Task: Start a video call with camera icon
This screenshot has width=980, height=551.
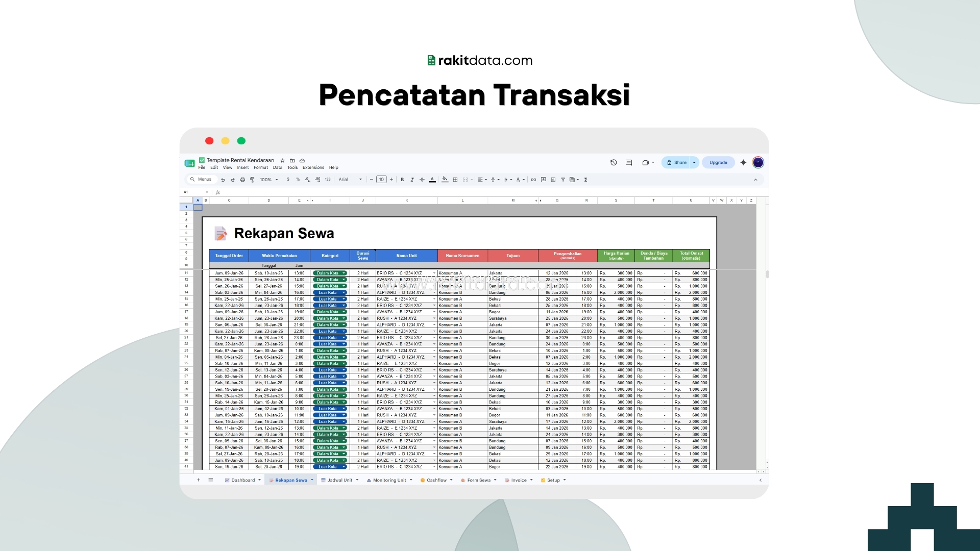Action: [x=646, y=162]
